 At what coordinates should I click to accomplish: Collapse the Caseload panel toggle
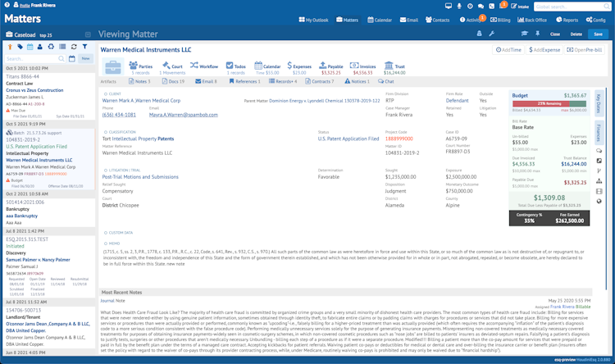point(88,34)
